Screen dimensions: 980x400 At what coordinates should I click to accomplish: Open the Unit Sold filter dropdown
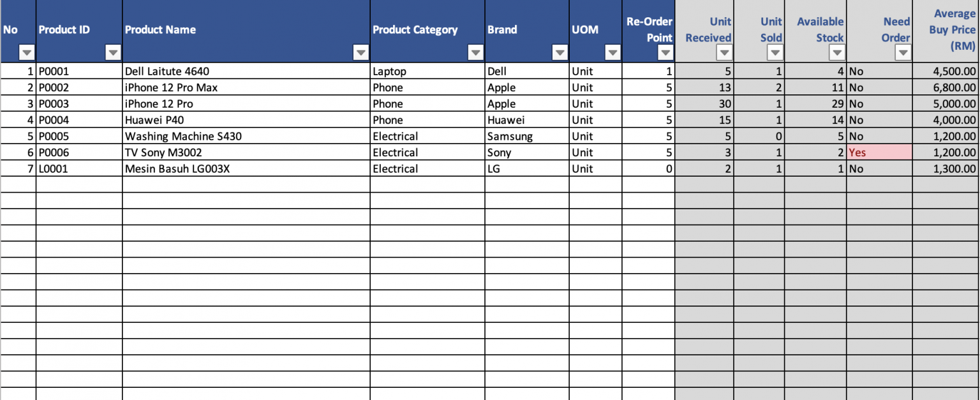[x=776, y=53]
